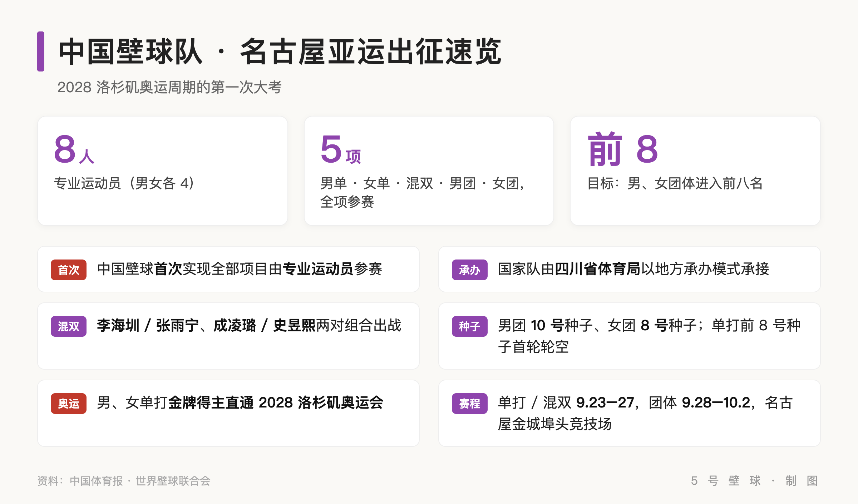
Task: Click the purple 种子 tag
Action: point(470,326)
